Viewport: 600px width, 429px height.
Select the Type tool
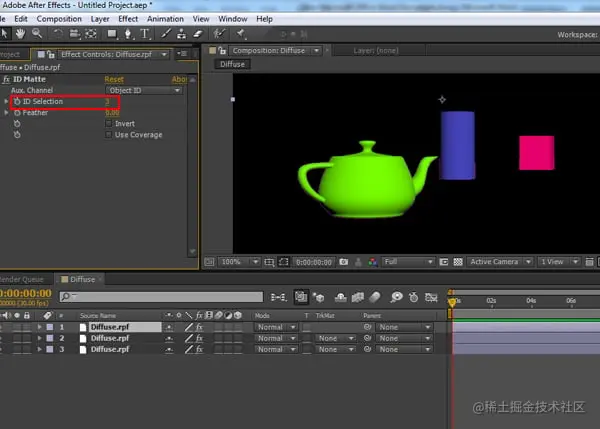tap(146, 34)
